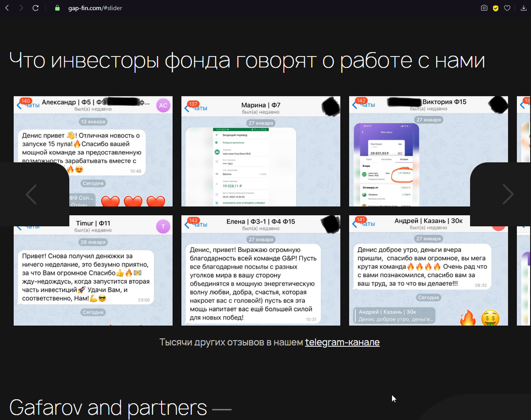
Task: Click the '13 января' date label
Action: click(93, 122)
